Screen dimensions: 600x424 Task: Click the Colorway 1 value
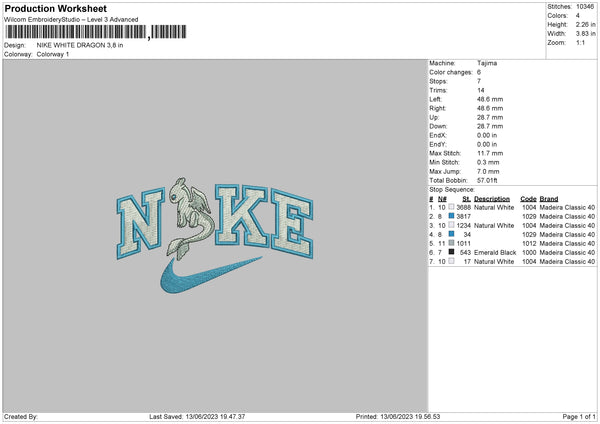(53, 54)
